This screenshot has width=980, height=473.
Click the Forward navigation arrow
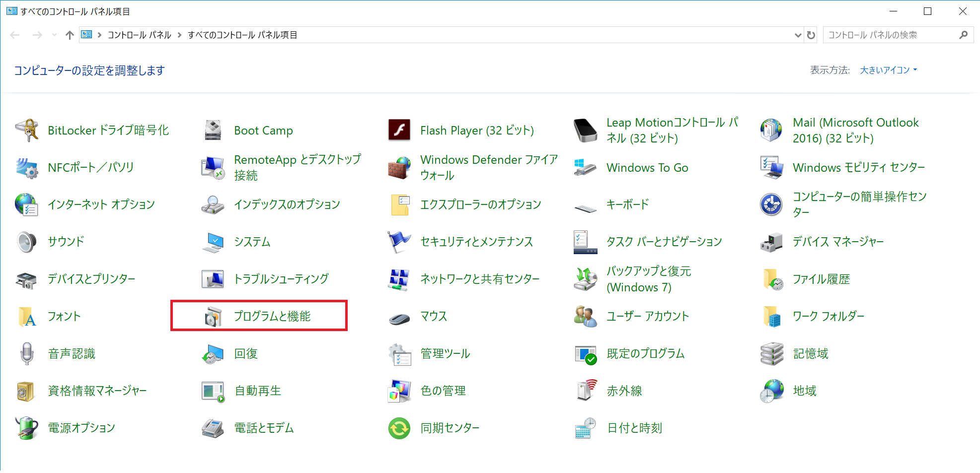point(37,35)
